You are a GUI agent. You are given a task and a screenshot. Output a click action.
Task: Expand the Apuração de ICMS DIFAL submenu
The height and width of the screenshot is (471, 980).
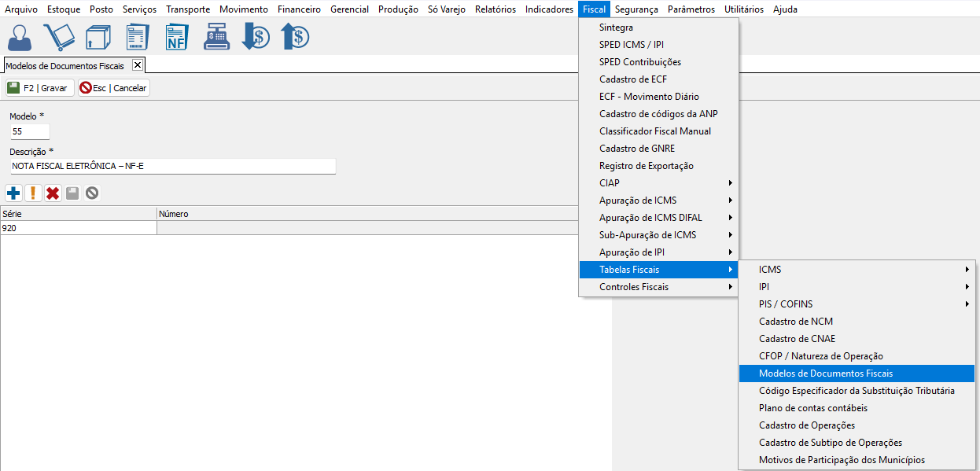[658, 218]
